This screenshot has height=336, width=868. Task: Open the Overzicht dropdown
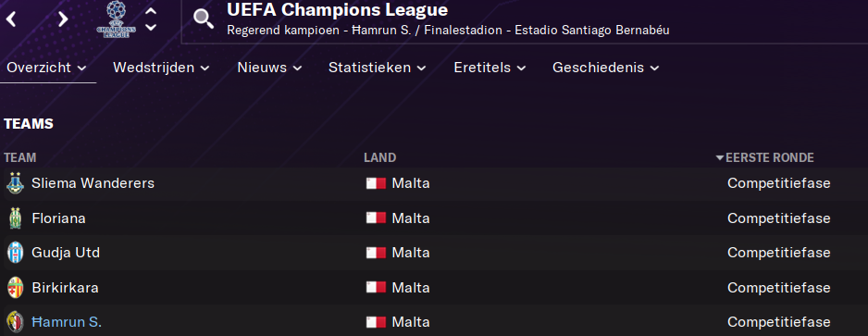pos(47,68)
